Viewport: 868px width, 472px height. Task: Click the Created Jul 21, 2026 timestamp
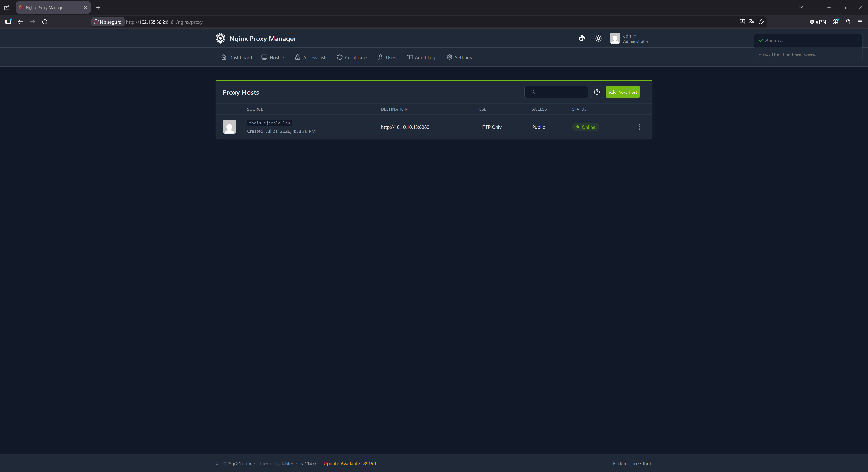281,131
